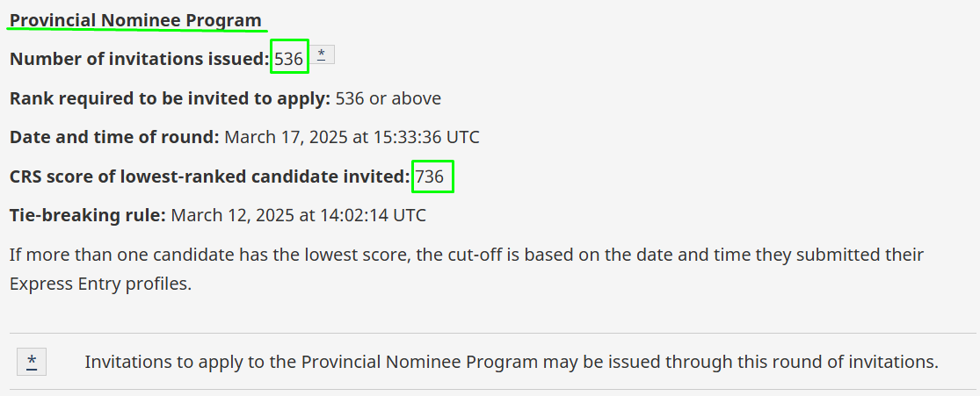Select the March 17, 2025 round timestamp

tap(352, 137)
